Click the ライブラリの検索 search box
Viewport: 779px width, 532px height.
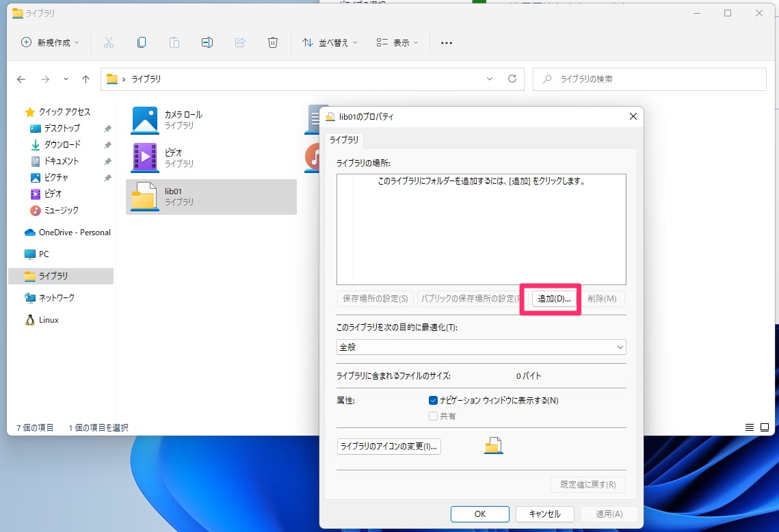(x=649, y=79)
